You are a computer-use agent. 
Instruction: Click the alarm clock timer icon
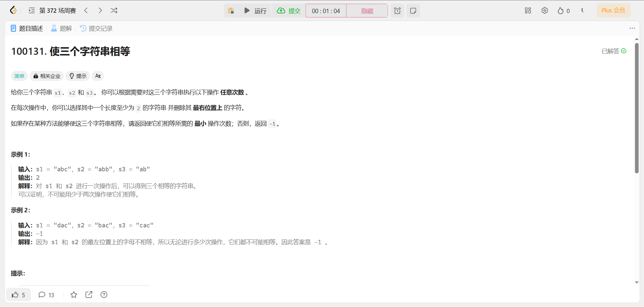tap(397, 11)
